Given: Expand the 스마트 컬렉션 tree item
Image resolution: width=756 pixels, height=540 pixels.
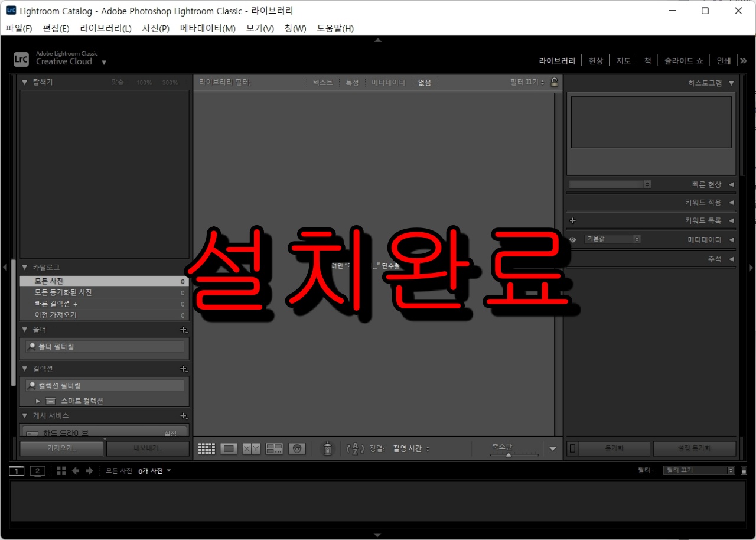Looking at the screenshot, I should click(x=38, y=400).
